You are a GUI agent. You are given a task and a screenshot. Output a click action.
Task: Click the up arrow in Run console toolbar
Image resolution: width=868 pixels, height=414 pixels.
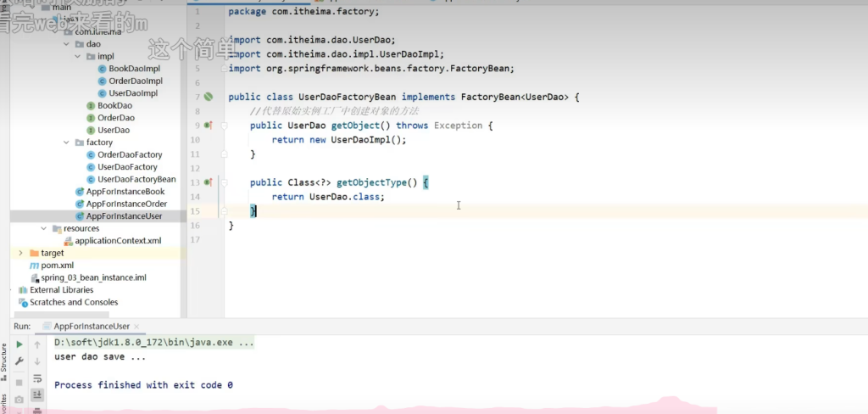[37, 344]
